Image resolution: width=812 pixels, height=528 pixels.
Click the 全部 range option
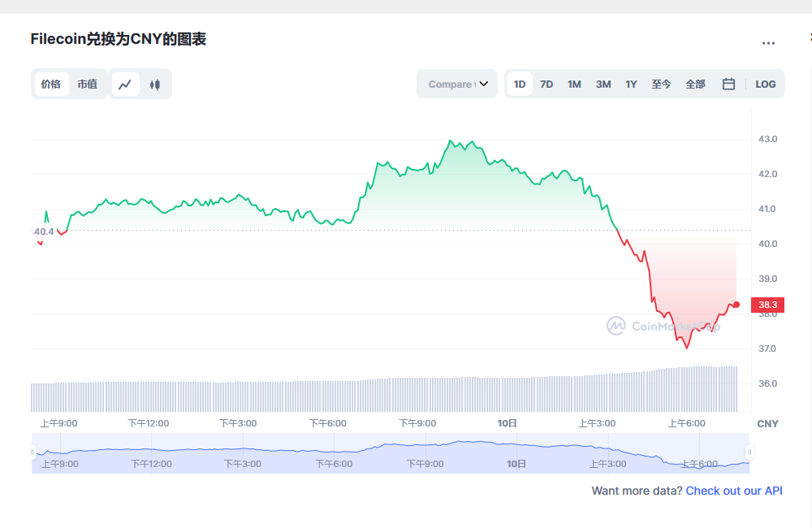point(695,84)
